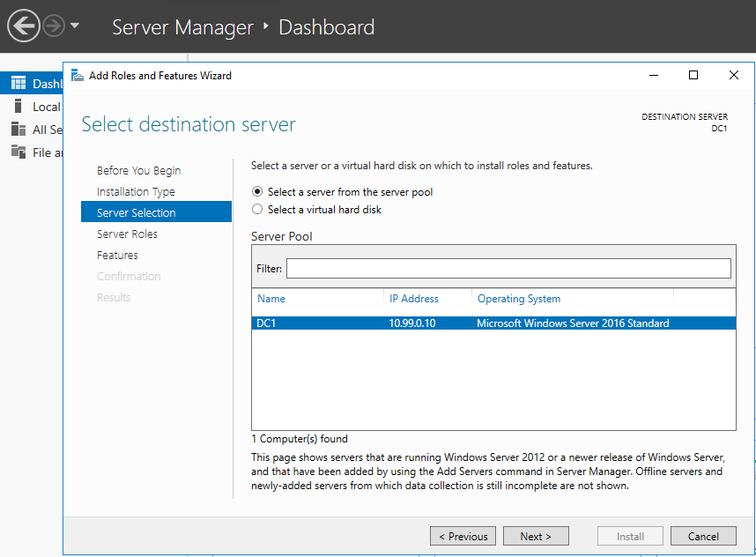Click the All Servers sidebar icon
This screenshot has height=557, width=756.
coord(18,130)
